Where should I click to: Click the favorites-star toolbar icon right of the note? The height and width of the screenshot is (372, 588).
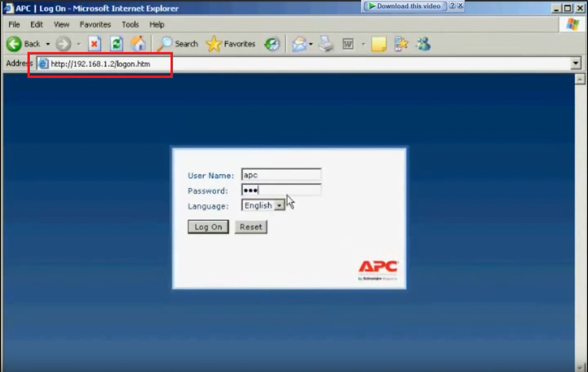tap(401, 44)
